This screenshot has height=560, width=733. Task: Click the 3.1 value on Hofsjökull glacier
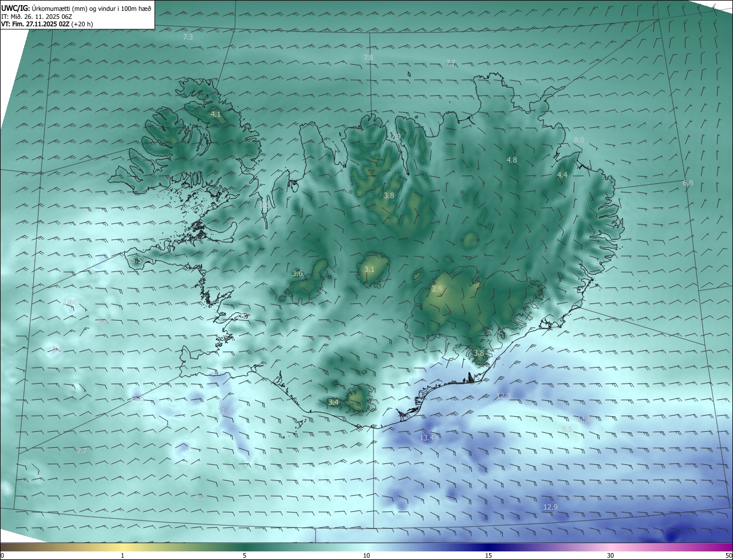[369, 270]
